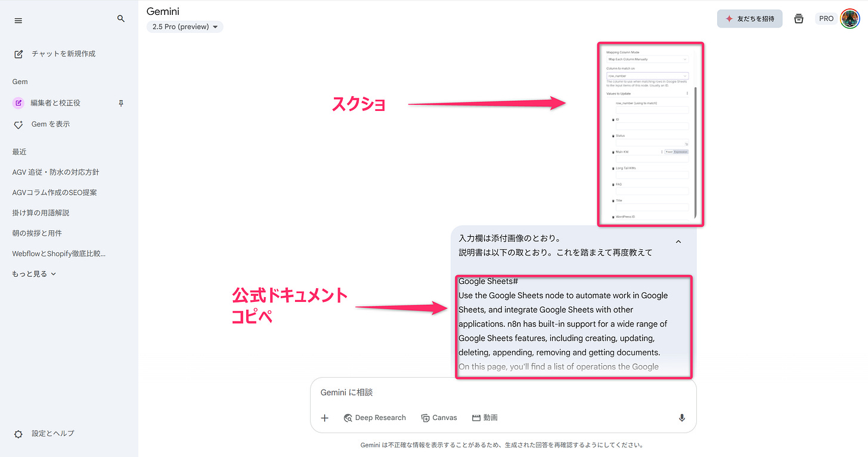868x457 pixels.
Task: Click the Gemini に相談 input field
Action: click(x=503, y=393)
